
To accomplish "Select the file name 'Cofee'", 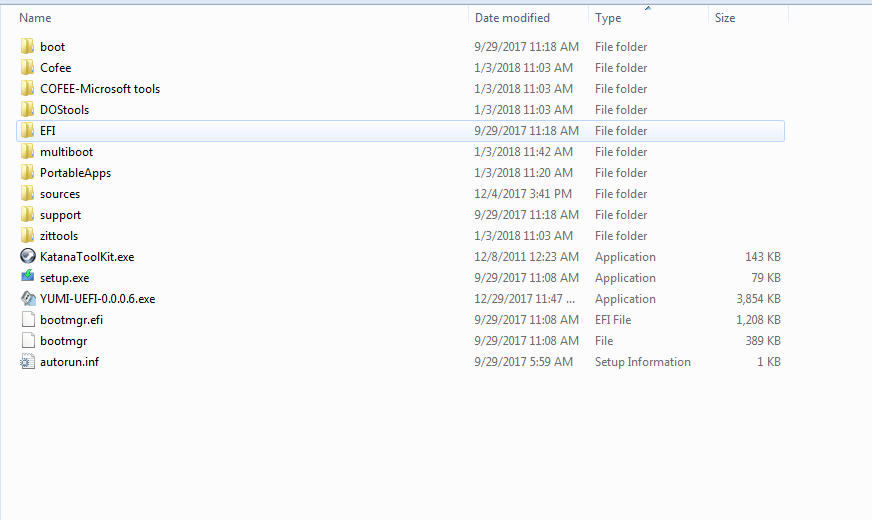I will [x=56, y=68].
